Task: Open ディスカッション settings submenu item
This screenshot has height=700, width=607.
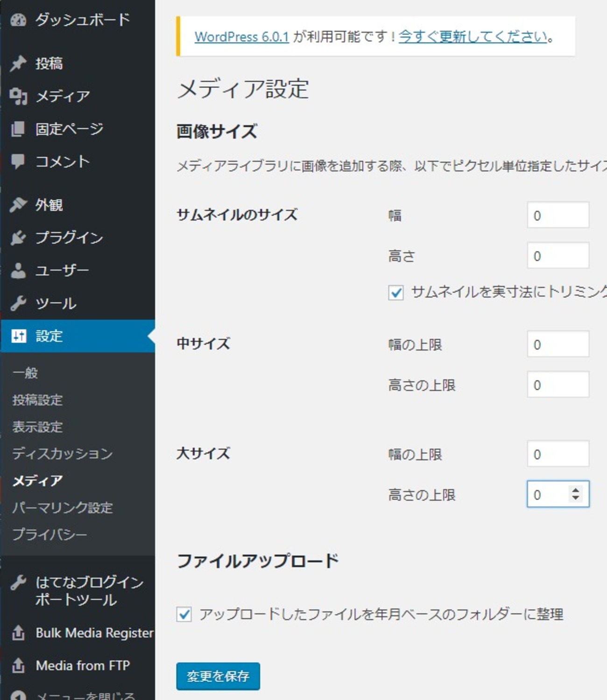Action: point(63,453)
